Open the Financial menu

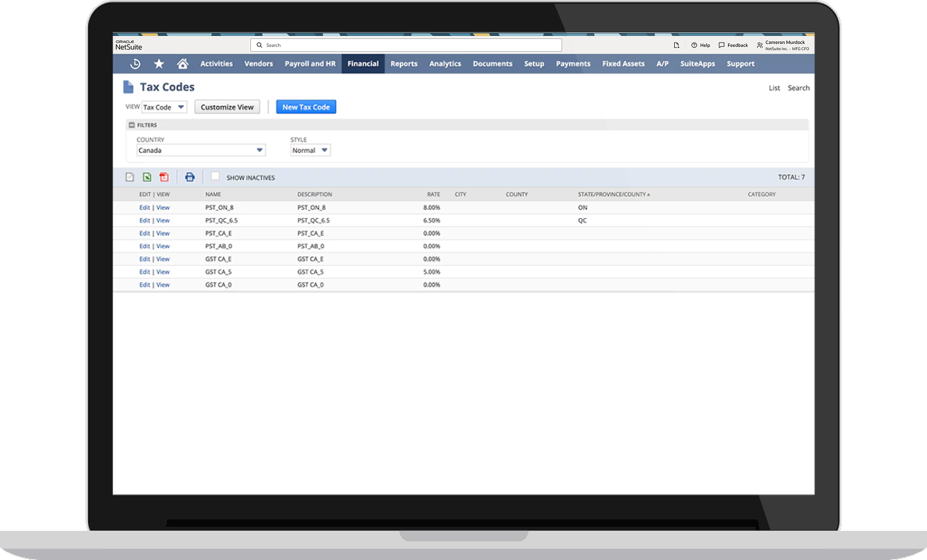(363, 64)
